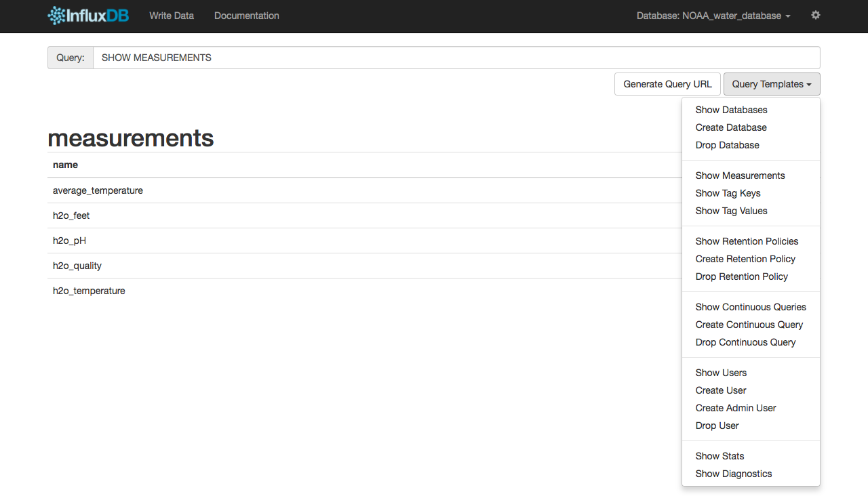This screenshot has height=496, width=868.
Task: Pick the Drop Database template
Action: coord(727,145)
